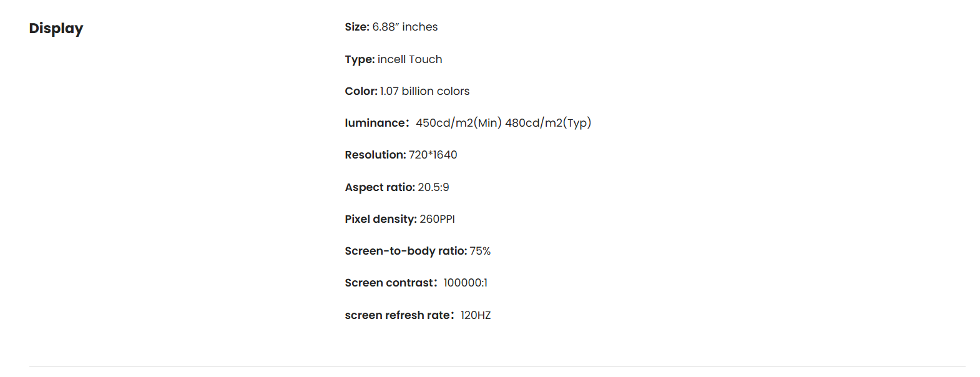Click the bold Size label
The width and height of the screenshot is (980, 377).
click(x=357, y=27)
